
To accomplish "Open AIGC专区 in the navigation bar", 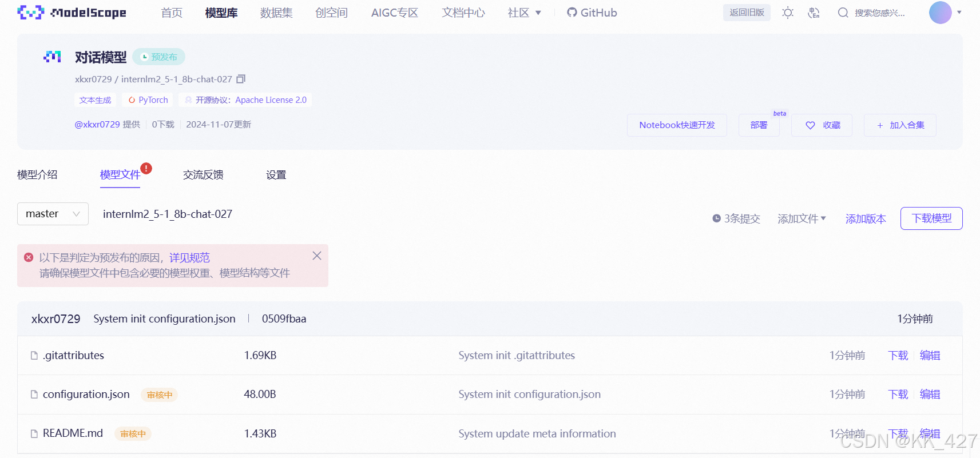I will pos(395,13).
